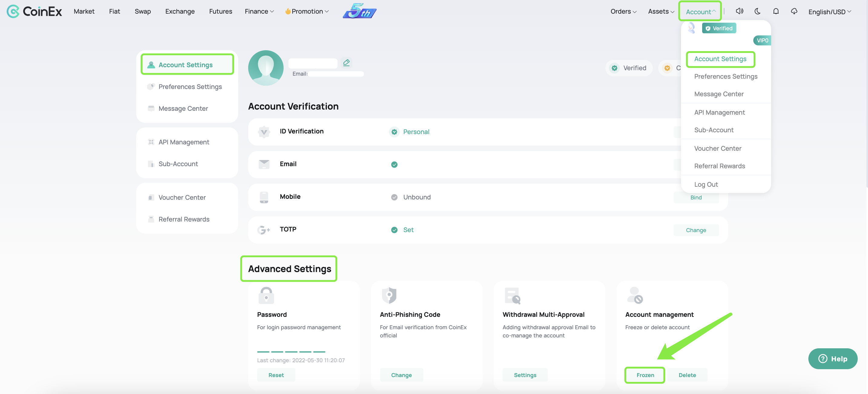Click the Preferences Settings sidebar icon

click(151, 87)
